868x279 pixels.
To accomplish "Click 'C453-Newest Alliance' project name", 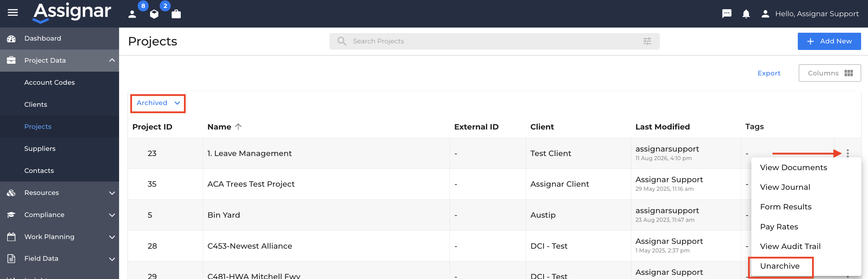I will pos(250,246).
